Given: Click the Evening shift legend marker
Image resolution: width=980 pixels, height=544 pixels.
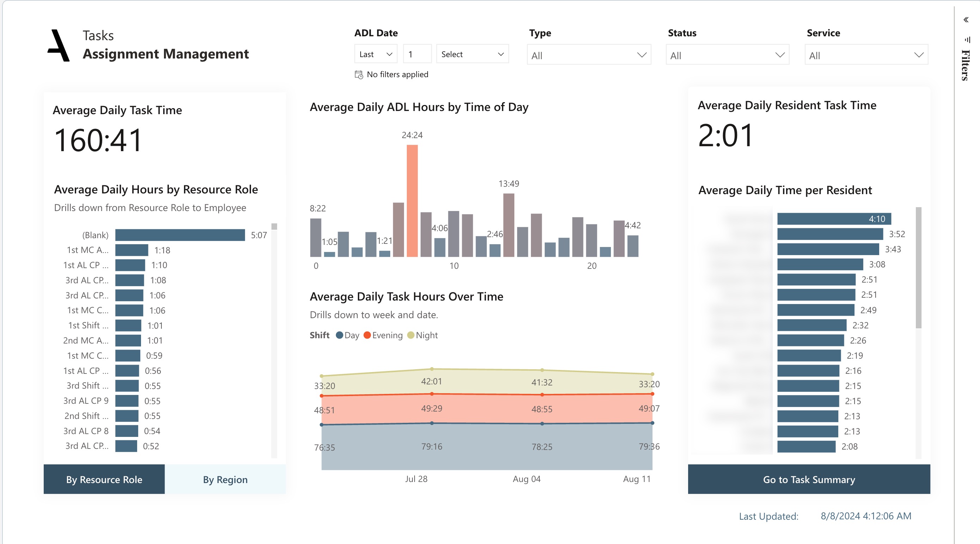Looking at the screenshot, I should point(367,335).
